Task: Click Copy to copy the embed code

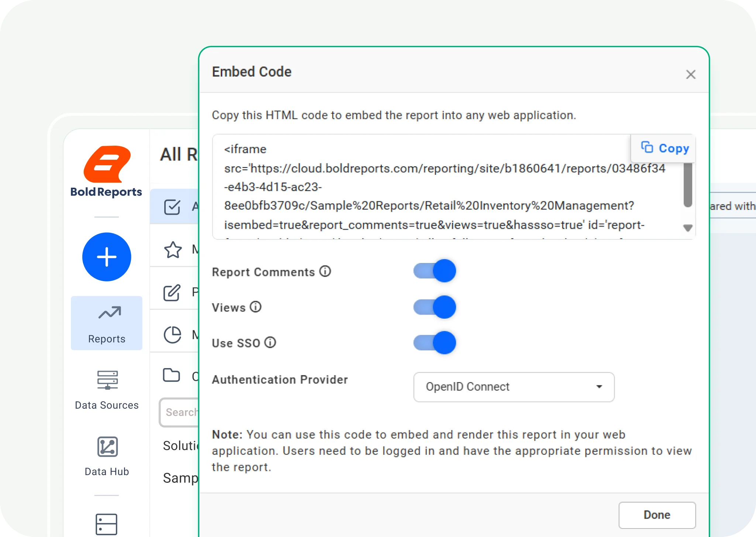Action: coord(663,148)
